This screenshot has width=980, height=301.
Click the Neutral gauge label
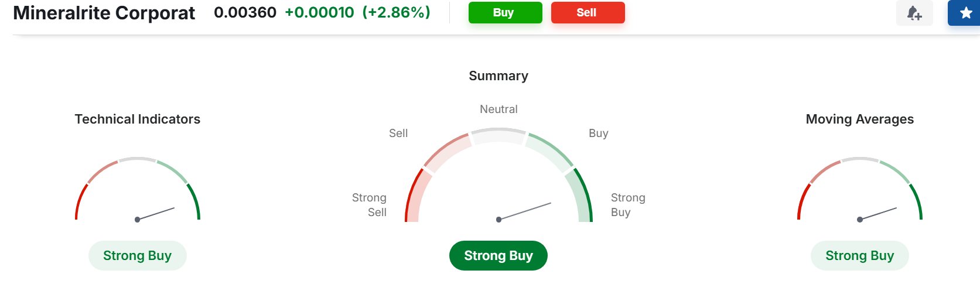click(498, 109)
